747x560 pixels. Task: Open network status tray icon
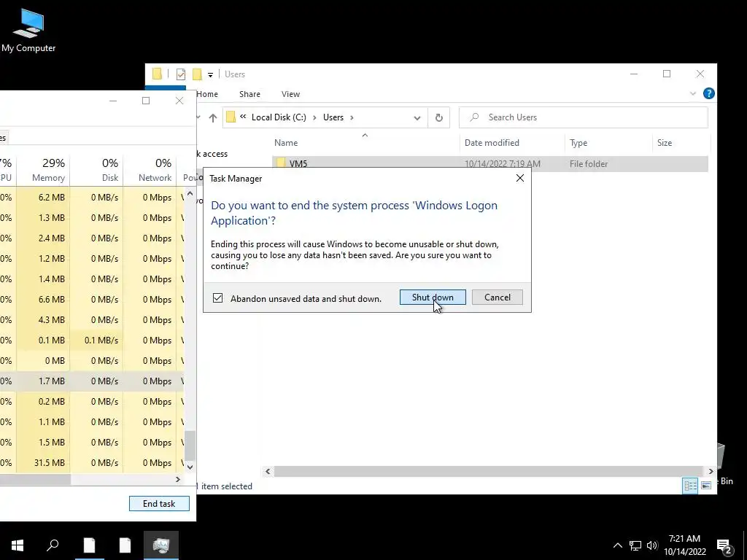coord(635,545)
